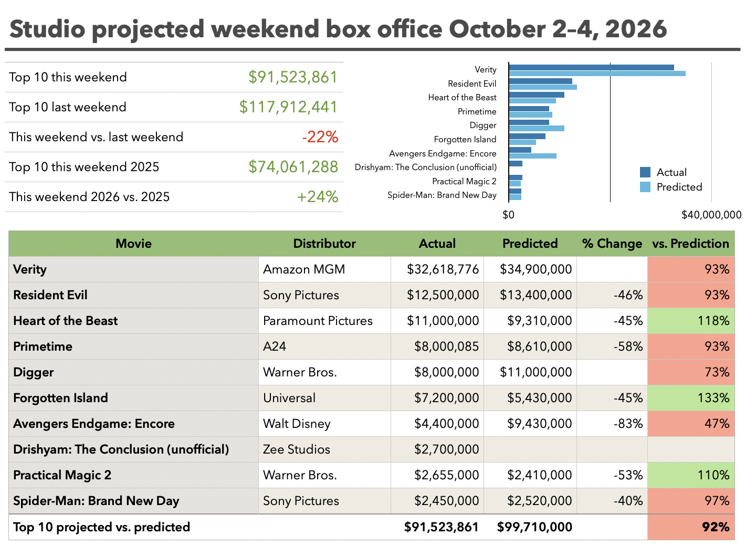Select the $2,520,000 predicted cell

530,501
